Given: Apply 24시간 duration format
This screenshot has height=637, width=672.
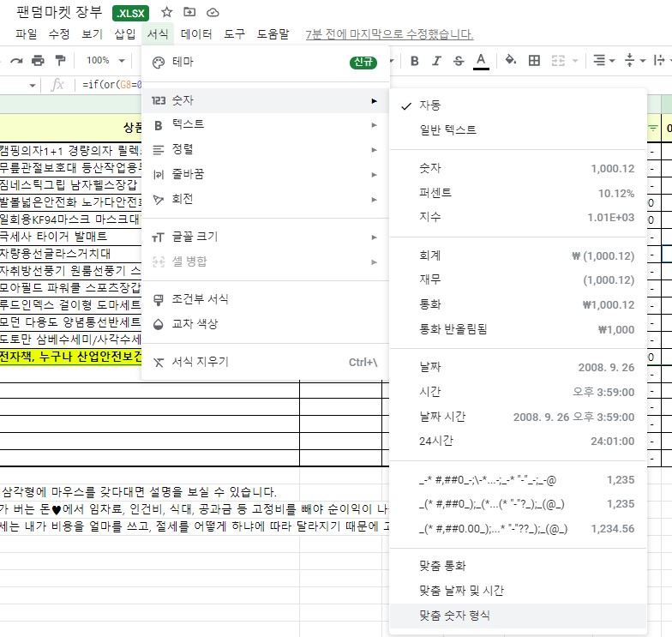Looking at the screenshot, I should [x=518, y=441].
